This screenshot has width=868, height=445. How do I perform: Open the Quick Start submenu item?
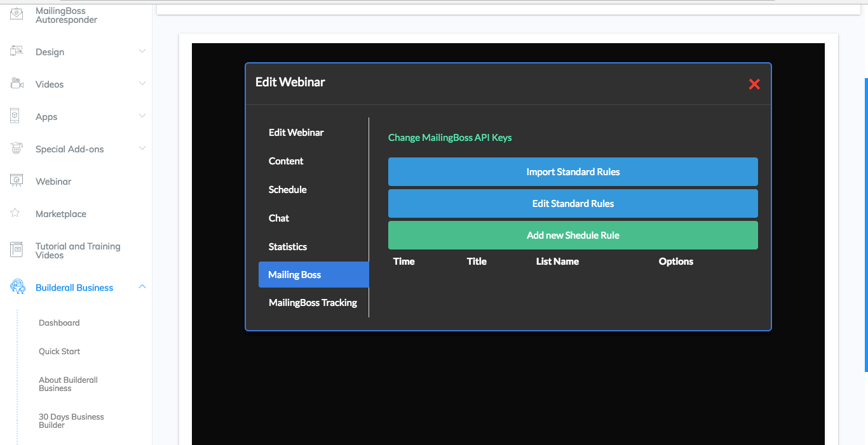pyautogui.click(x=60, y=351)
